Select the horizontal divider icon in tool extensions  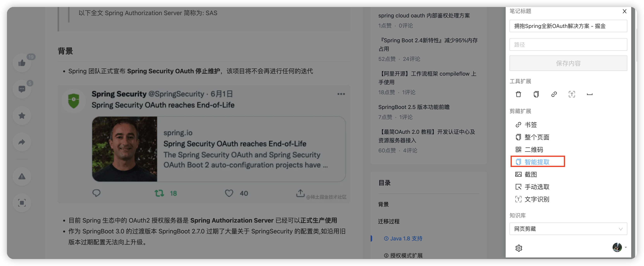[x=590, y=94]
